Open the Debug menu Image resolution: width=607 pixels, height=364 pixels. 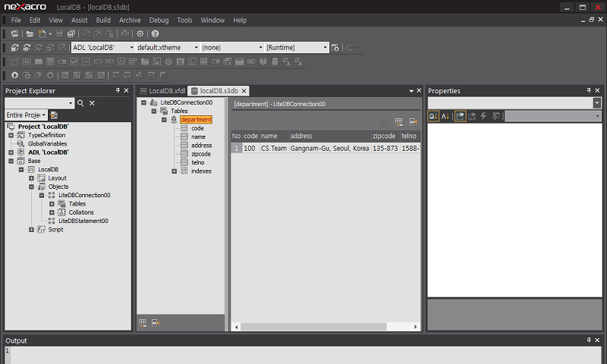coord(159,20)
